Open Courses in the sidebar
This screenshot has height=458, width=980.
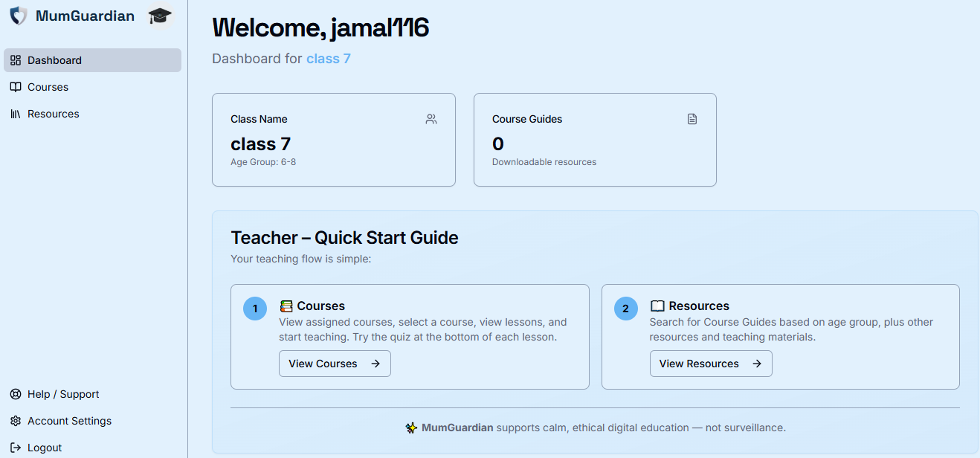click(x=92, y=87)
